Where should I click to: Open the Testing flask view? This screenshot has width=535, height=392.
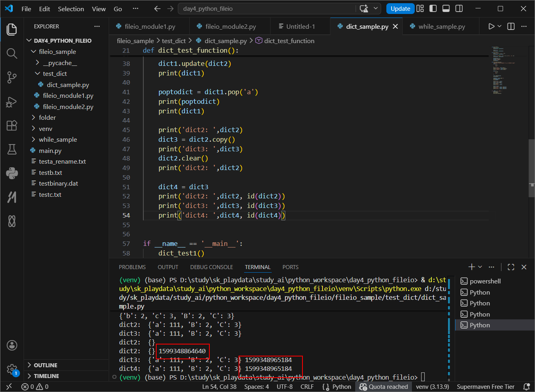[x=12, y=149]
